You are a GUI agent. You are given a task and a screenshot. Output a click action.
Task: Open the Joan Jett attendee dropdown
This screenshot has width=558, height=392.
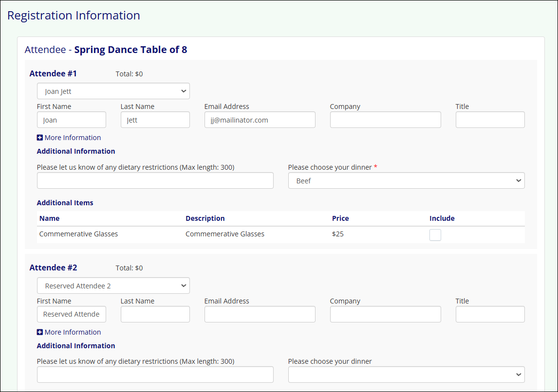tap(113, 91)
